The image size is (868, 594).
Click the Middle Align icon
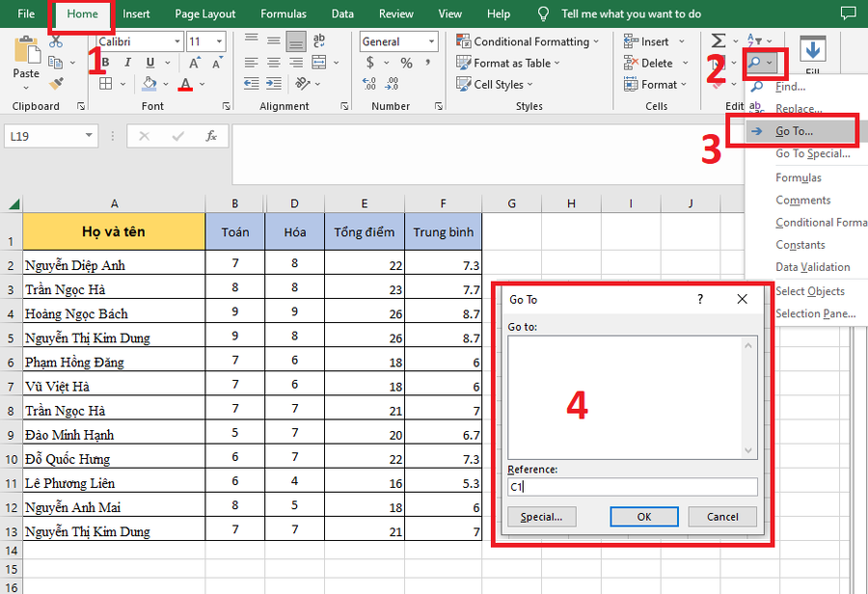pyautogui.click(x=274, y=40)
